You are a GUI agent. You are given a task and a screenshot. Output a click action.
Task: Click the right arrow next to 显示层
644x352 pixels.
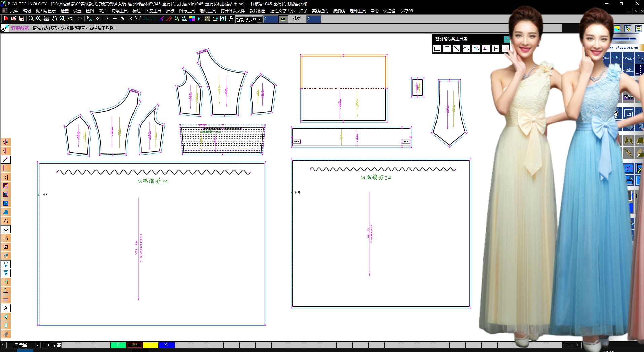48,345
